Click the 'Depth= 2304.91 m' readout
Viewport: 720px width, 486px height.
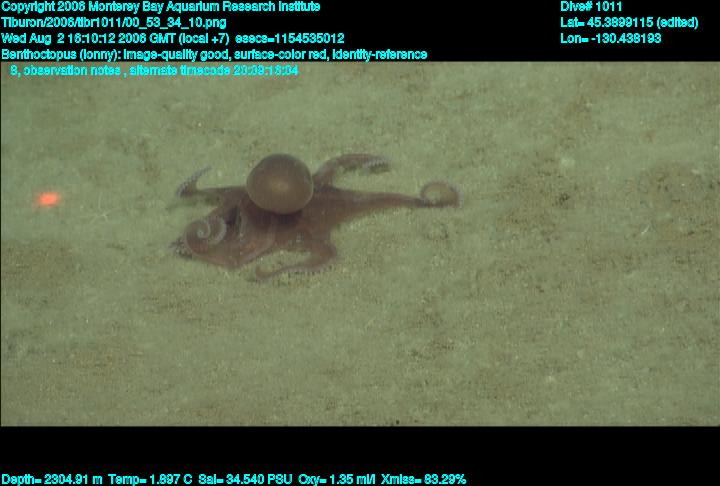[52, 480]
